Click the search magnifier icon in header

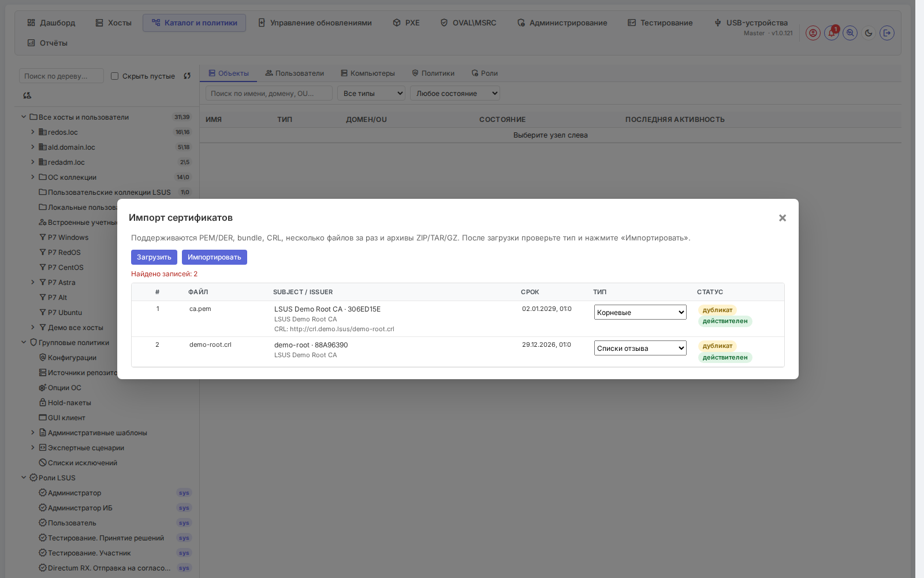coord(850,33)
